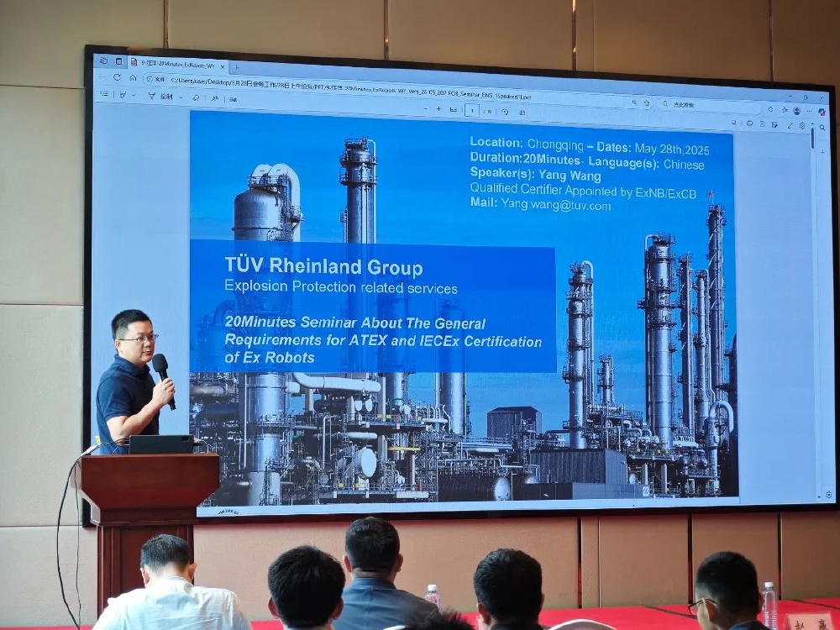Add this page to favorites

click(x=647, y=102)
